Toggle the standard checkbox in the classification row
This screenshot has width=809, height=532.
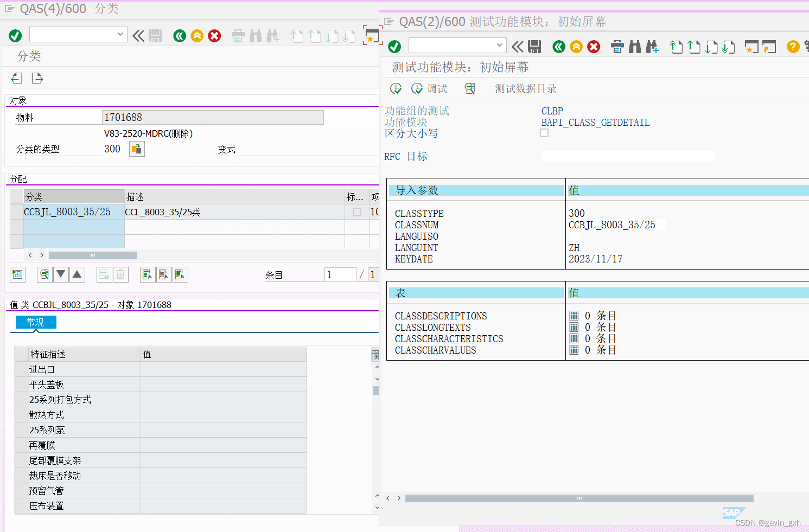click(356, 211)
